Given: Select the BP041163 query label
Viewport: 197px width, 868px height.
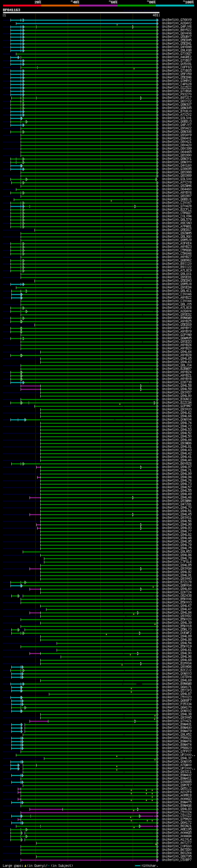Looking at the screenshot, I should 11,10.
